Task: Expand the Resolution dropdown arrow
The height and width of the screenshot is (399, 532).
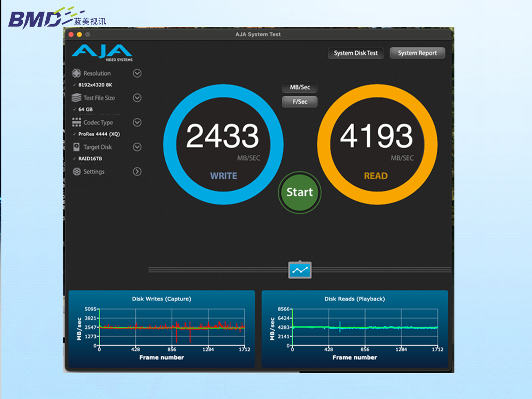Action: [137, 73]
